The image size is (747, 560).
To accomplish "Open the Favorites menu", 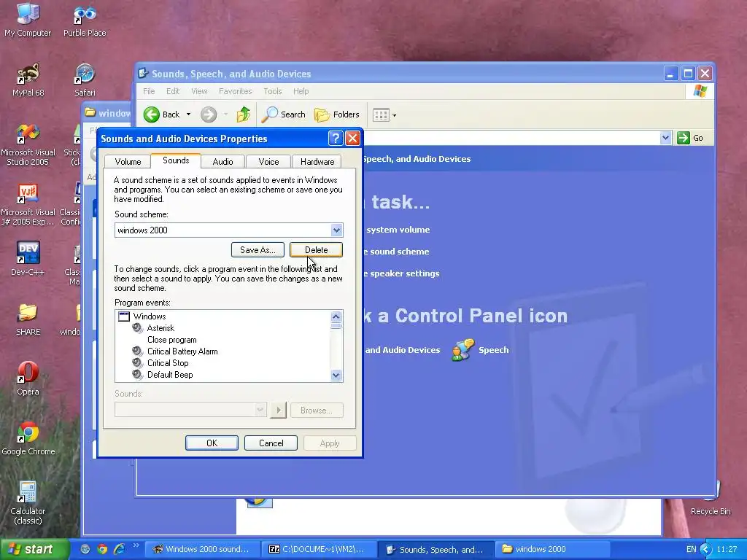I will tap(236, 91).
